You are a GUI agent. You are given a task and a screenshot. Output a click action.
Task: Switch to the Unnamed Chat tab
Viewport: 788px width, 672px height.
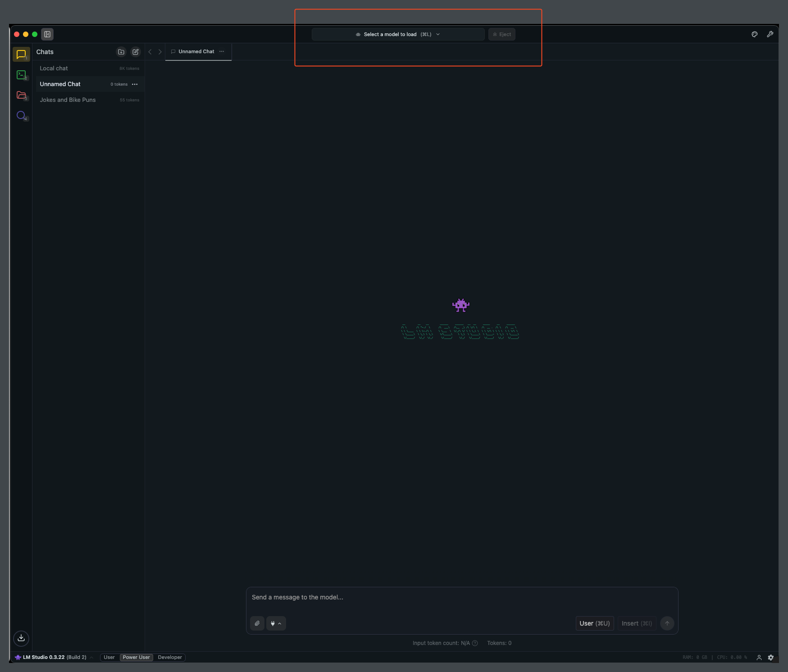point(196,51)
